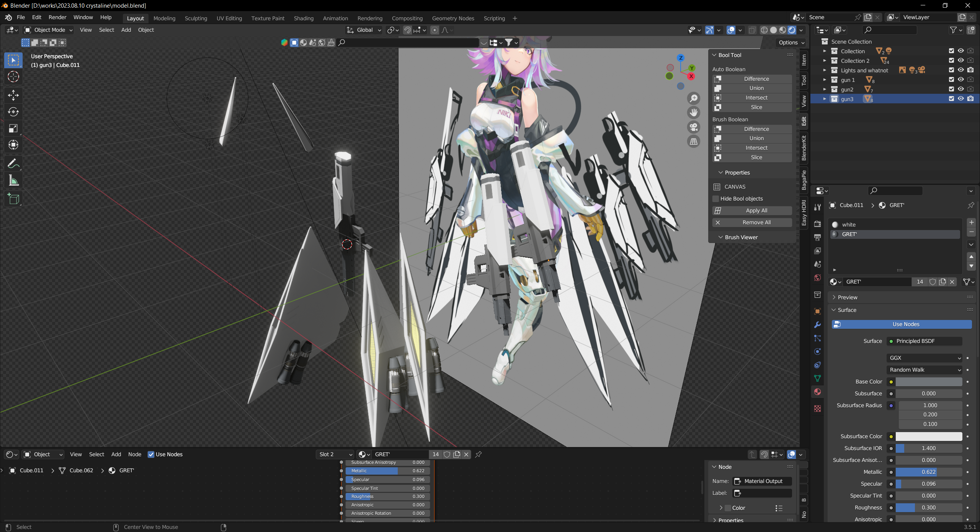980x532 pixels.
Task: Open Object Mode dropdown
Action: tap(48, 30)
